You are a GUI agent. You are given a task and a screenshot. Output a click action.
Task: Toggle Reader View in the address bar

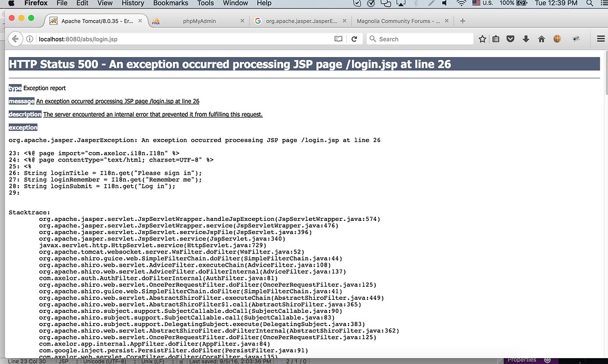point(338,39)
